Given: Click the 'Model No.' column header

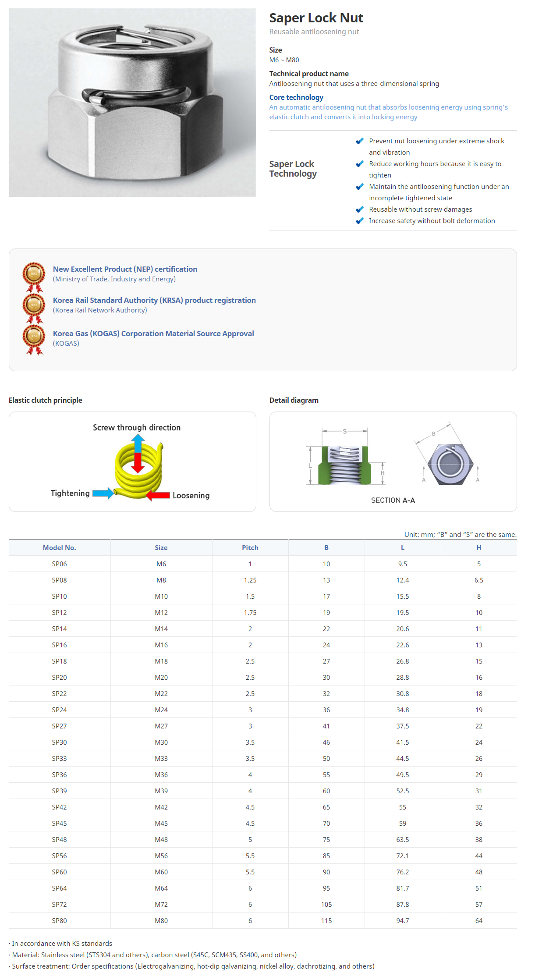Looking at the screenshot, I should pyautogui.click(x=59, y=547).
